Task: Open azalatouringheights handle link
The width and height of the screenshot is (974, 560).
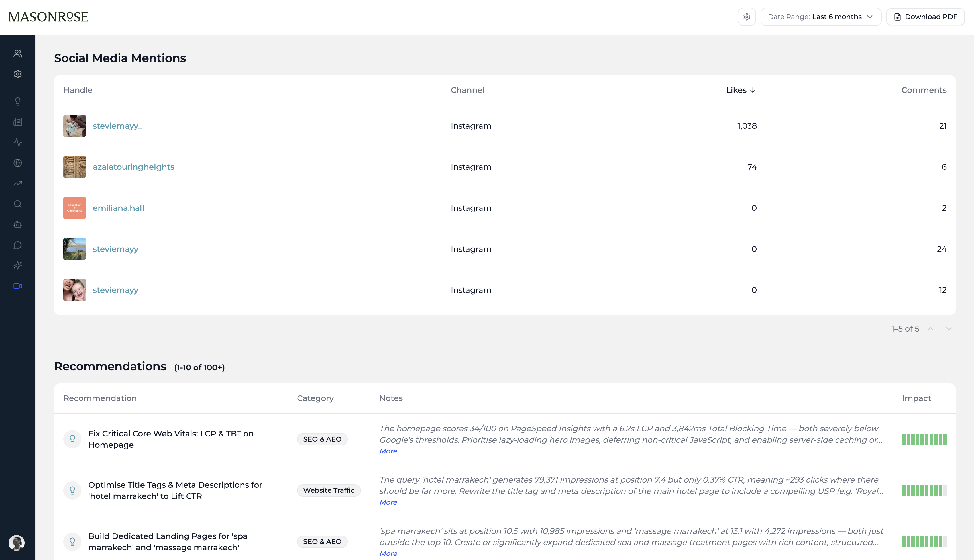Action: tap(133, 167)
